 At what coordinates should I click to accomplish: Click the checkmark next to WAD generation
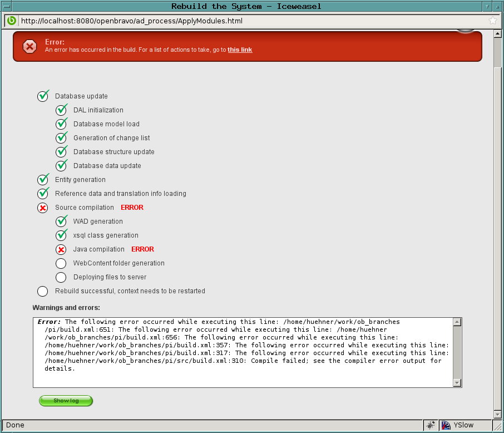point(61,222)
